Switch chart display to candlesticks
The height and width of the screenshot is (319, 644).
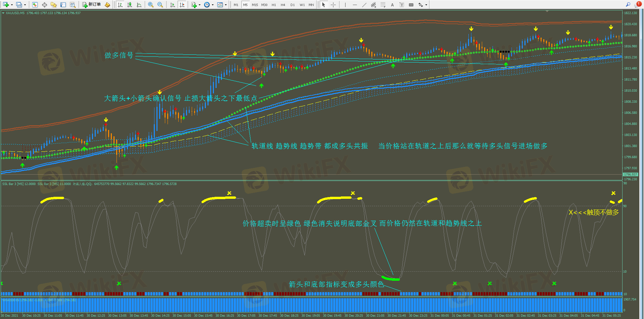pyautogui.click(x=130, y=5)
